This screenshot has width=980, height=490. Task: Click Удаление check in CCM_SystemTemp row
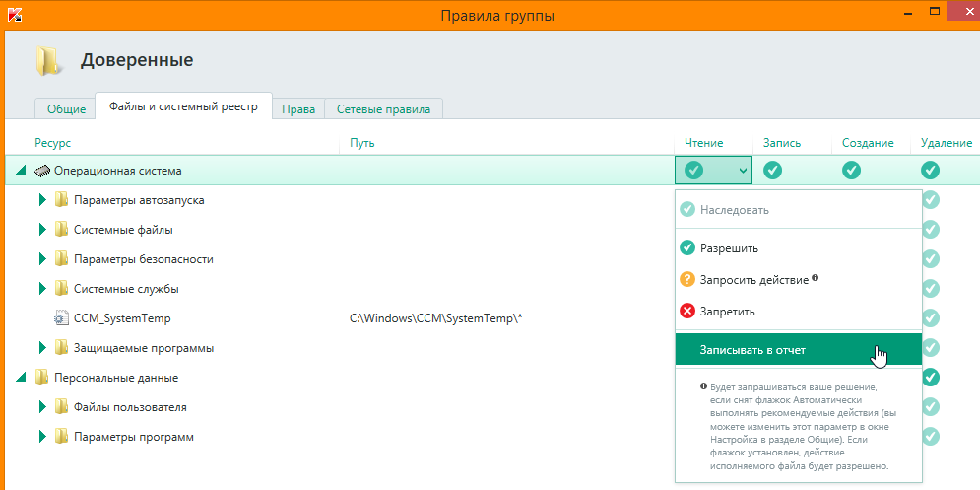click(x=931, y=318)
